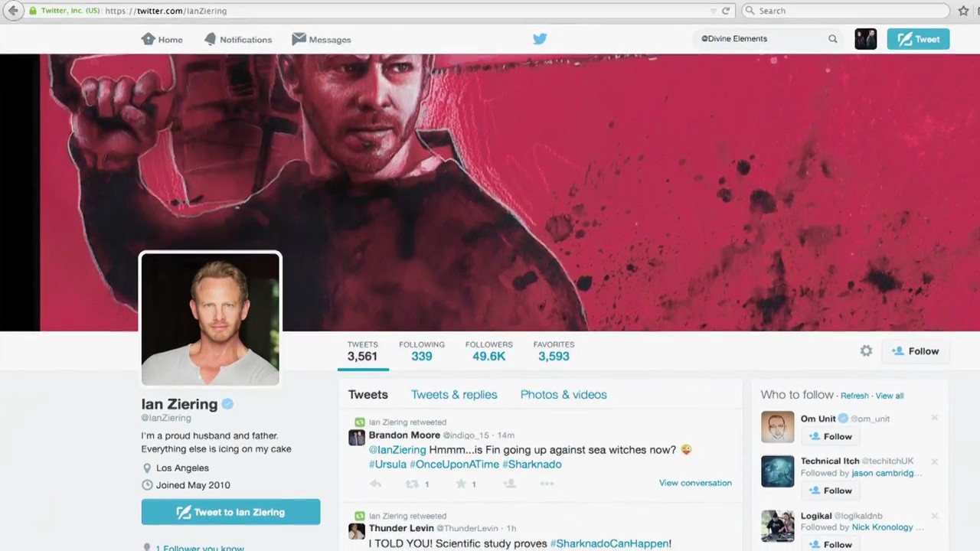The height and width of the screenshot is (551, 980).
Task: Reload the page with the refresh icon
Action: click(x=726, y=11)
